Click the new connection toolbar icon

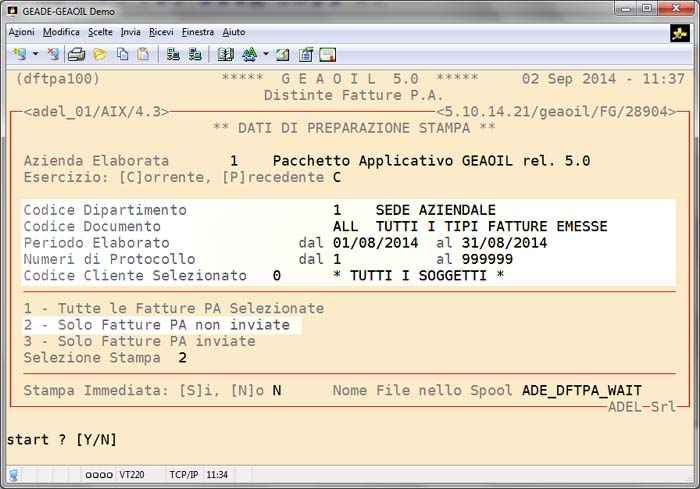pos(17,54)
